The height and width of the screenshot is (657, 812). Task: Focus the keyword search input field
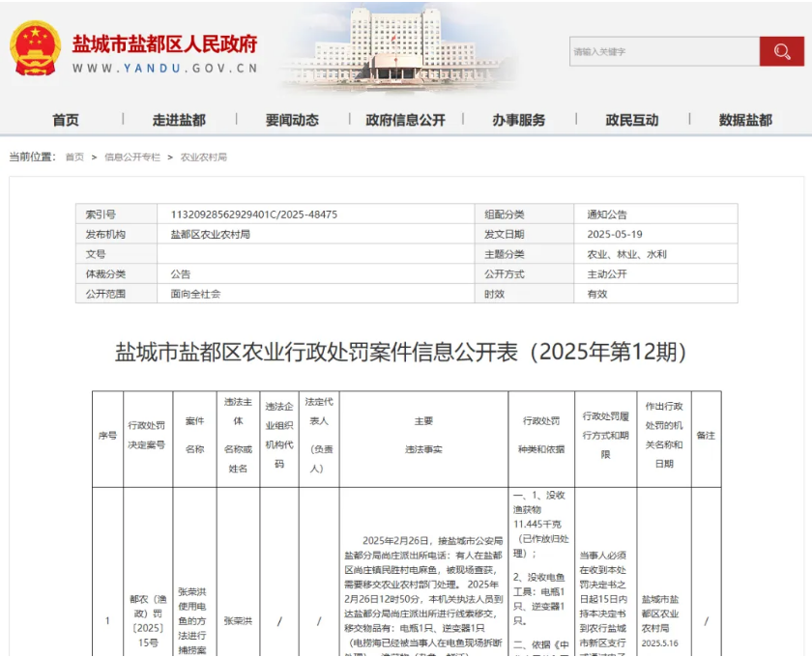[664, 51]
